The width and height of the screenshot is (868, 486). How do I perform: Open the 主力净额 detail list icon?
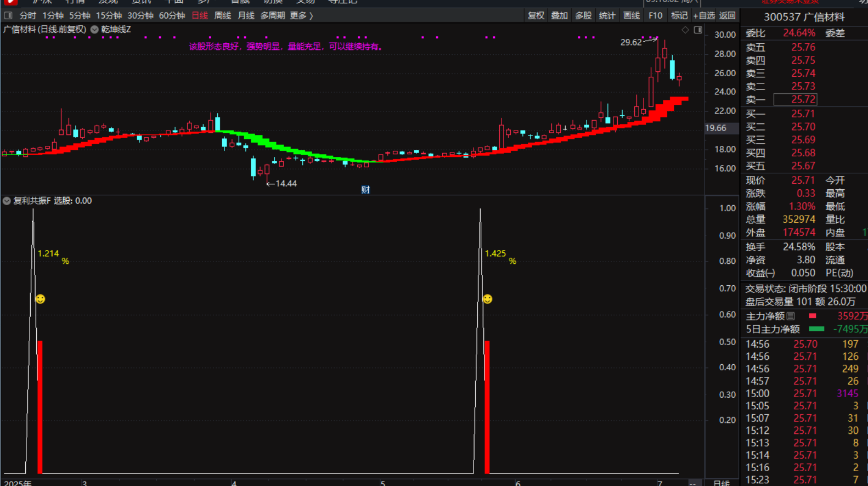click(791, 316)
